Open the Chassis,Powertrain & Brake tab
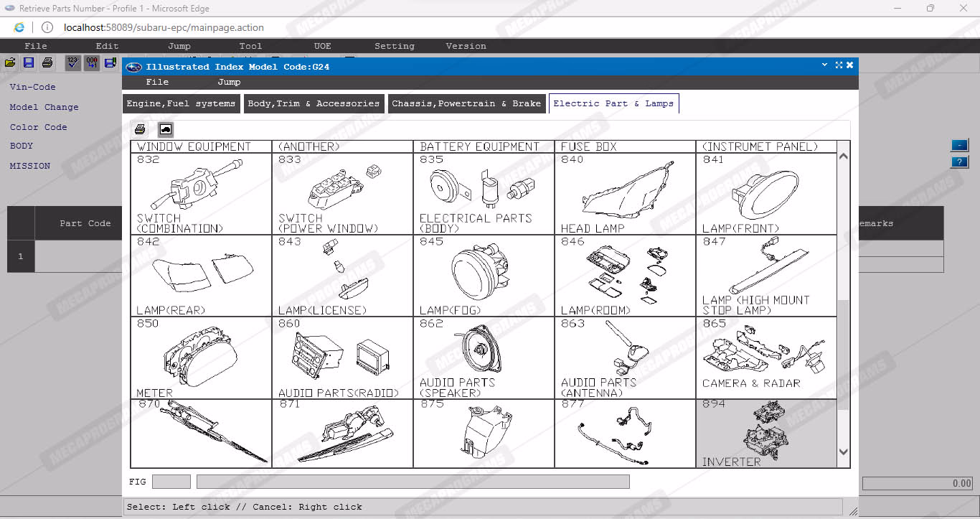This screenshot has width=980, height=519. click(466, 103)
